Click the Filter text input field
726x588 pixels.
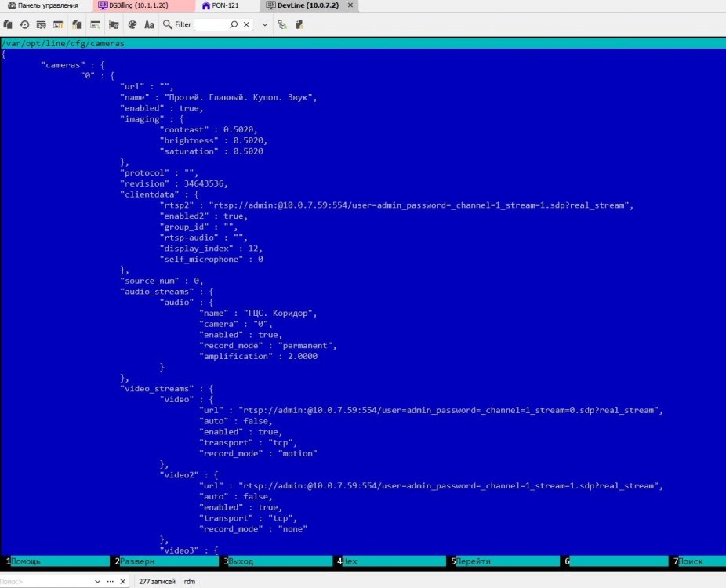(x=210, y=24)
